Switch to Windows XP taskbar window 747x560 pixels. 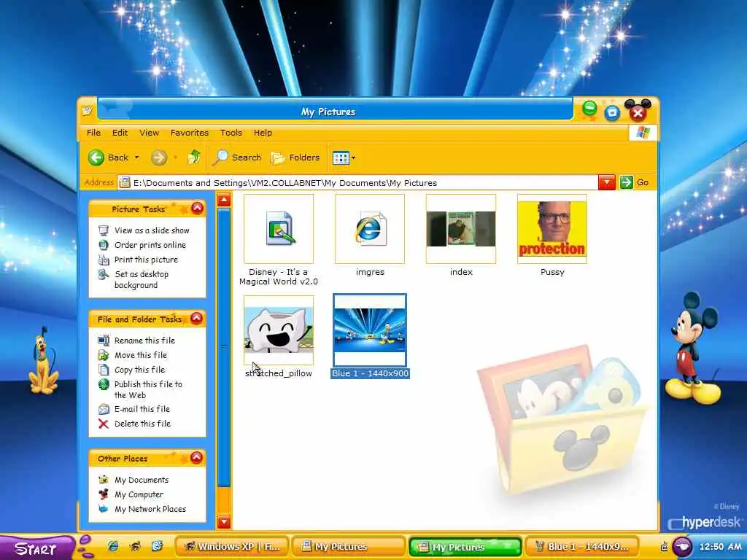[x=232, y=547]
